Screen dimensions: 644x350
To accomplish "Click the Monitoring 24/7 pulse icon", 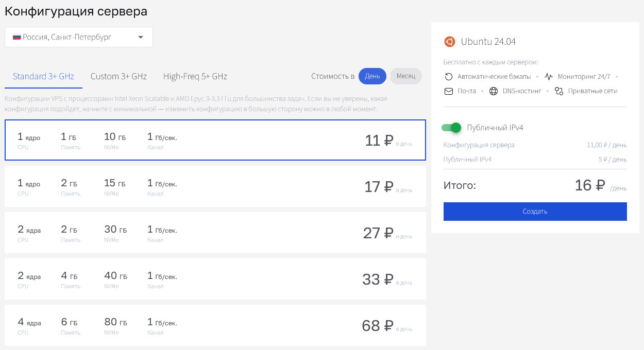I will coord(549,77).
